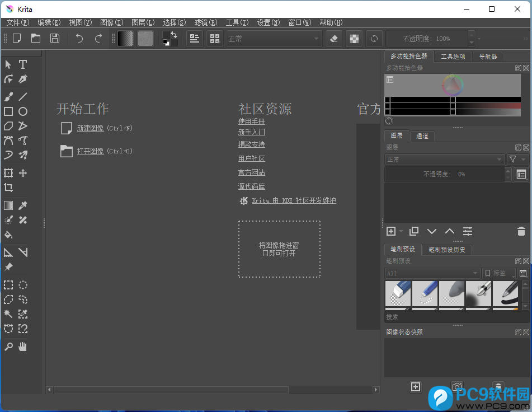Switch to the 通道 tab

tap(422, 136)
